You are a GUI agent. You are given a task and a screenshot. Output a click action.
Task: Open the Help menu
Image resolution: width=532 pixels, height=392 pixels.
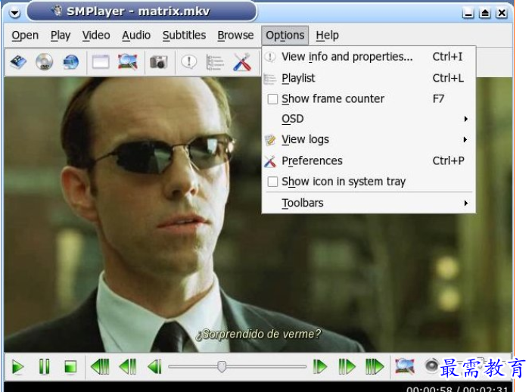tap(327, 36)
